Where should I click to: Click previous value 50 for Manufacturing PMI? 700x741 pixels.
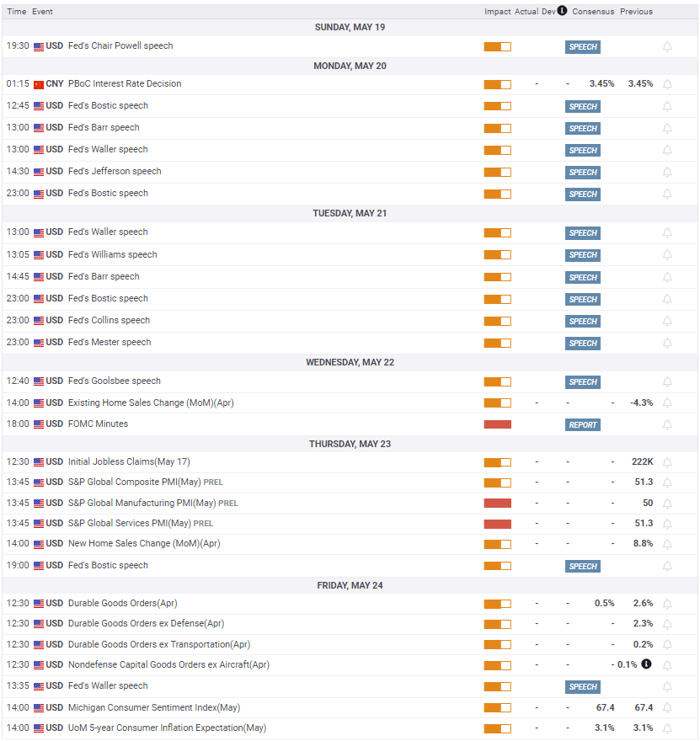tap(648, 503)
